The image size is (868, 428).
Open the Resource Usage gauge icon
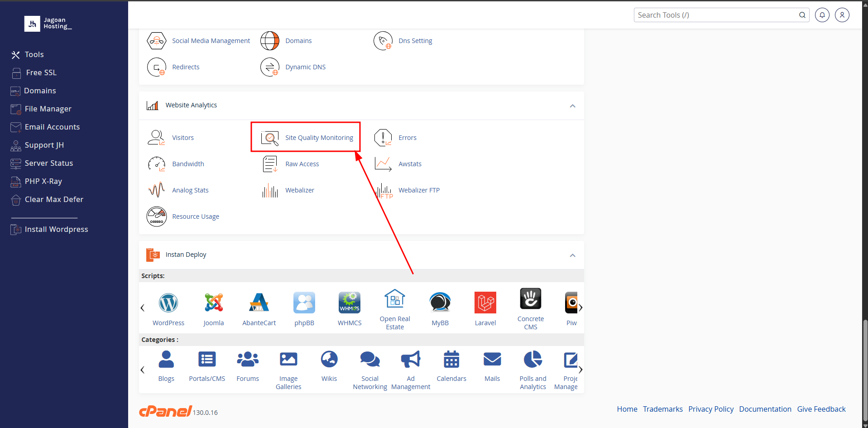[x=157, y=216]
